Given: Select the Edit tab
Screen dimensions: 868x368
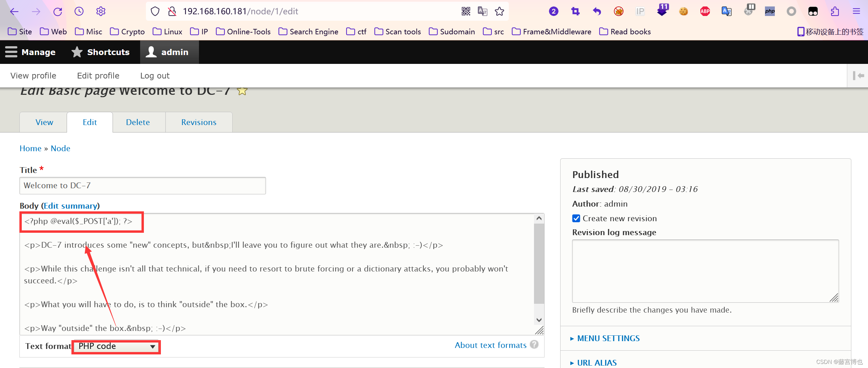Looking at the screenshot, I should click(90, 122).
